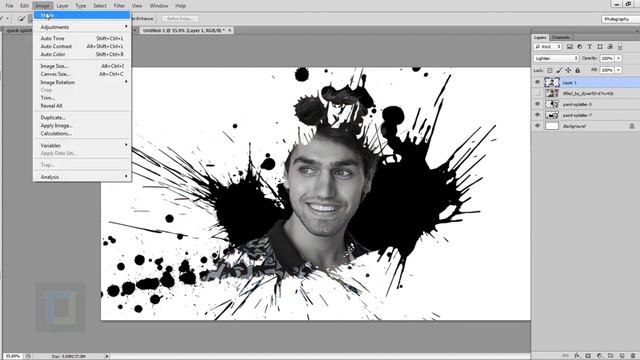This screenshot has height=360, width=640.
Task: Open the tool preset picker arrow
Action: point(7,19)
